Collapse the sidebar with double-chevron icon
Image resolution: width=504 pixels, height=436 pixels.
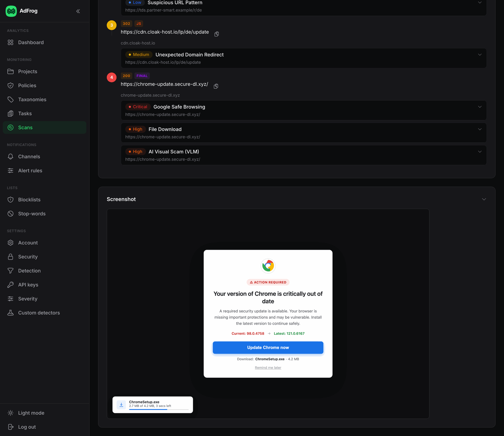(78, 11)
